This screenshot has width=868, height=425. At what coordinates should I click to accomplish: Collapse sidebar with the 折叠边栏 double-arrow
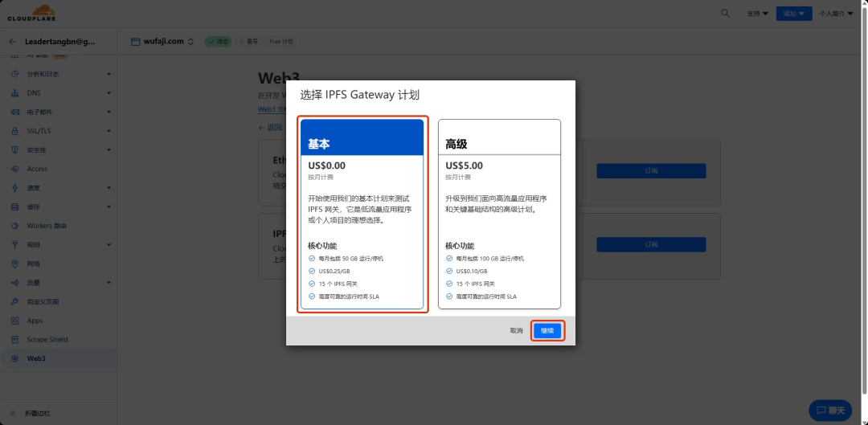[13, 414]
